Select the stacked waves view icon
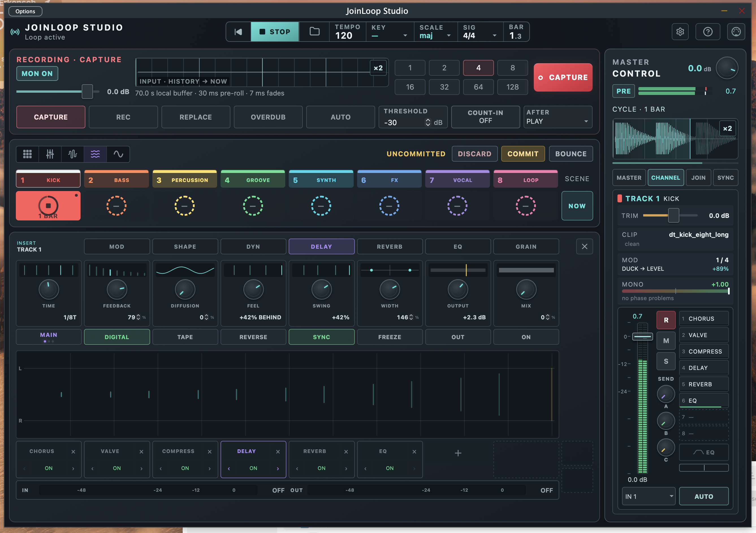The image size is (756, 533). [x=95, y=154]
